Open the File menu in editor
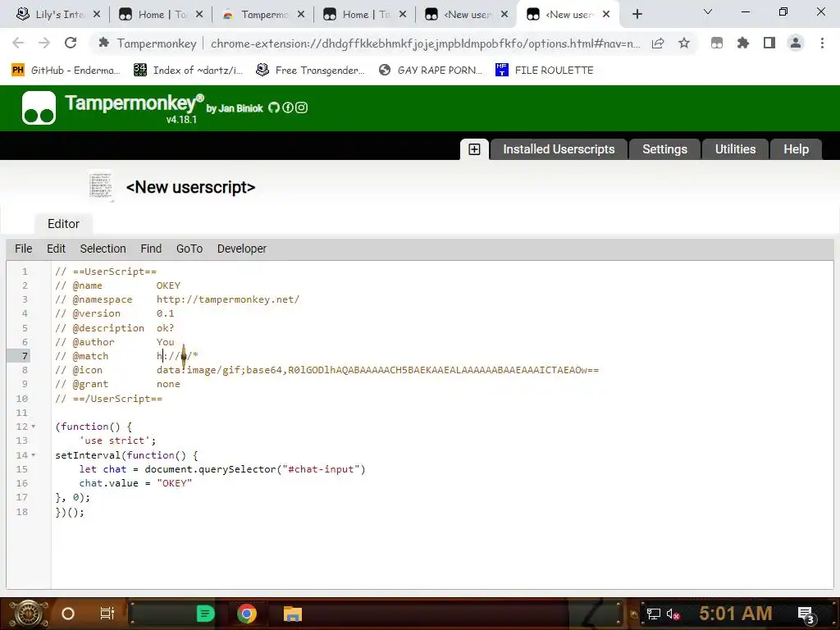Screen dimensions: 840x630 click(24, 249)
